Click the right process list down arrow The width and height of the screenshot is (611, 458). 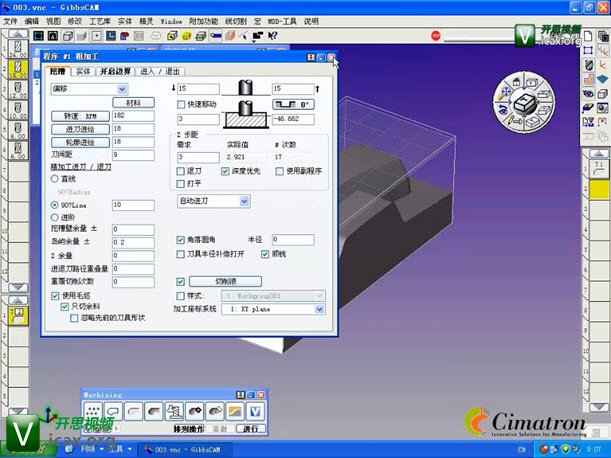coord(599,408)
